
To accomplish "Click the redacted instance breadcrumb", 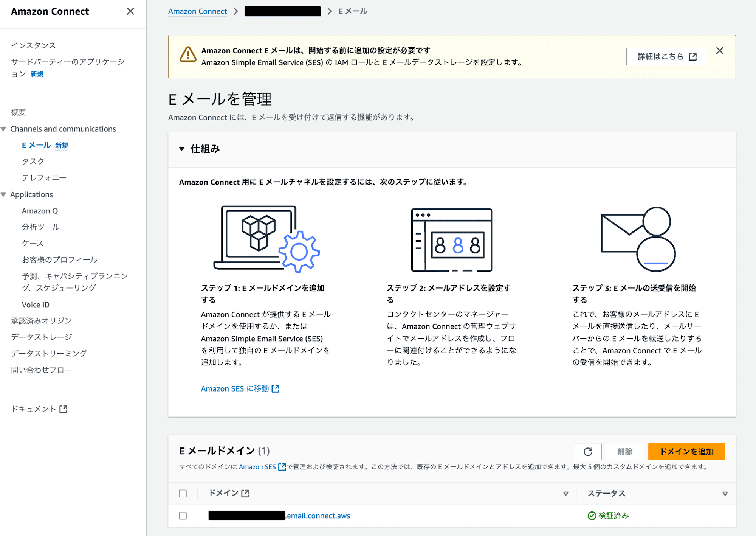I will (x=283, y=11).
